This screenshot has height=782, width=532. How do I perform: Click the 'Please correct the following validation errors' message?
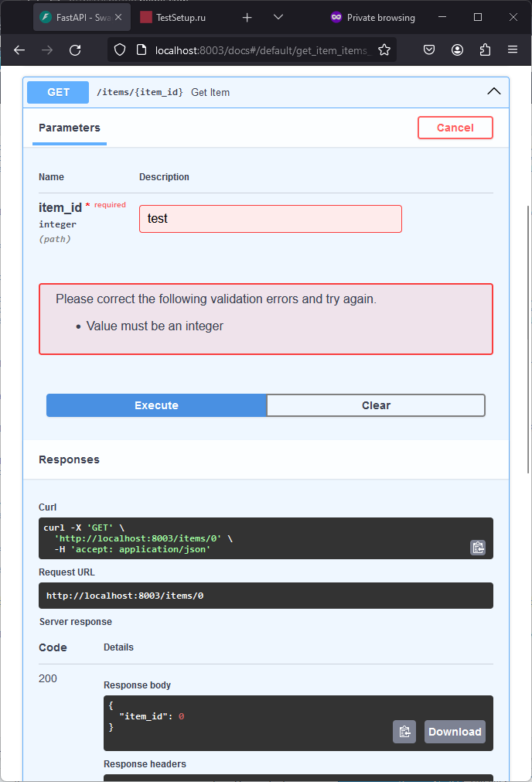click(x=216, y=299)
